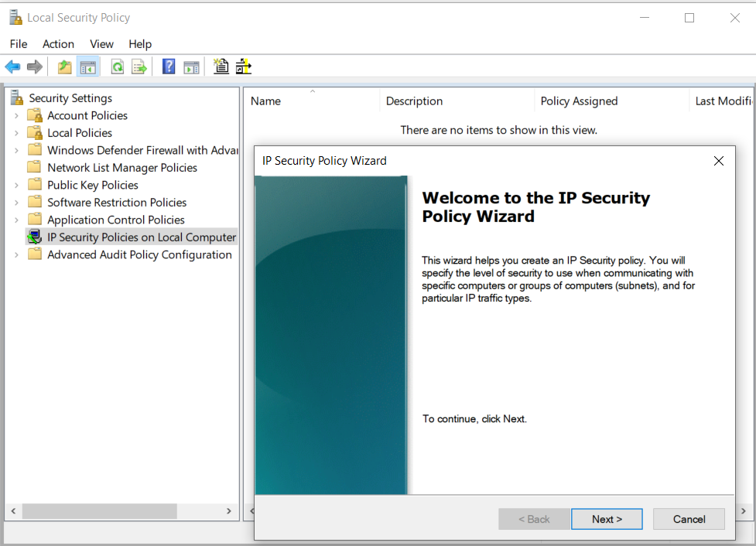Viewport: 756px width, 546px height.
Task: Open Help via the blue question mark icon
Action: (169, 67)
